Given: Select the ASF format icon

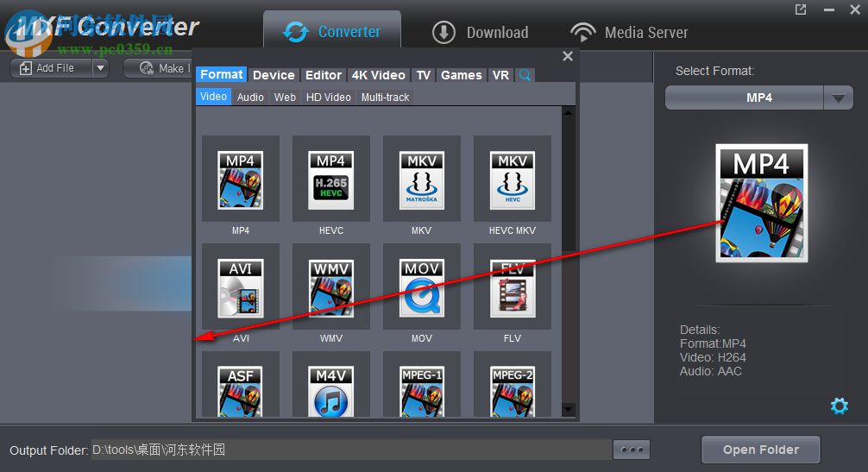Looking at the screenshot, I should coord(240,391).
